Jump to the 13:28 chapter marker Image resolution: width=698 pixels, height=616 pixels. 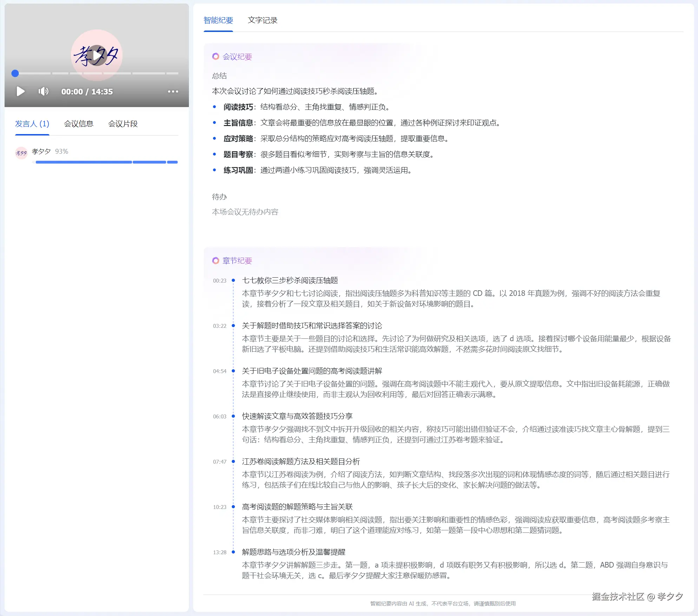coord(219,552)
